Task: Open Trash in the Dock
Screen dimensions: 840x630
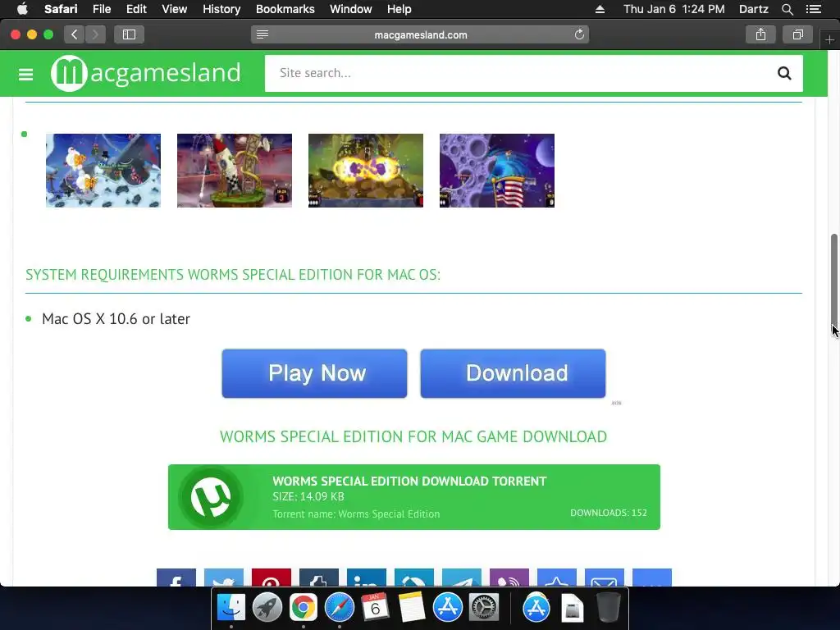Action: click(x=608, y=608)
